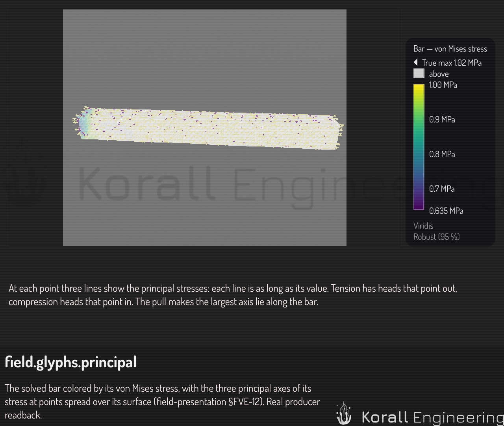Image resolution: width=504 pixels, height=426 pixels.
Task: Click the "above" legend label
Action: coord(439,74)
